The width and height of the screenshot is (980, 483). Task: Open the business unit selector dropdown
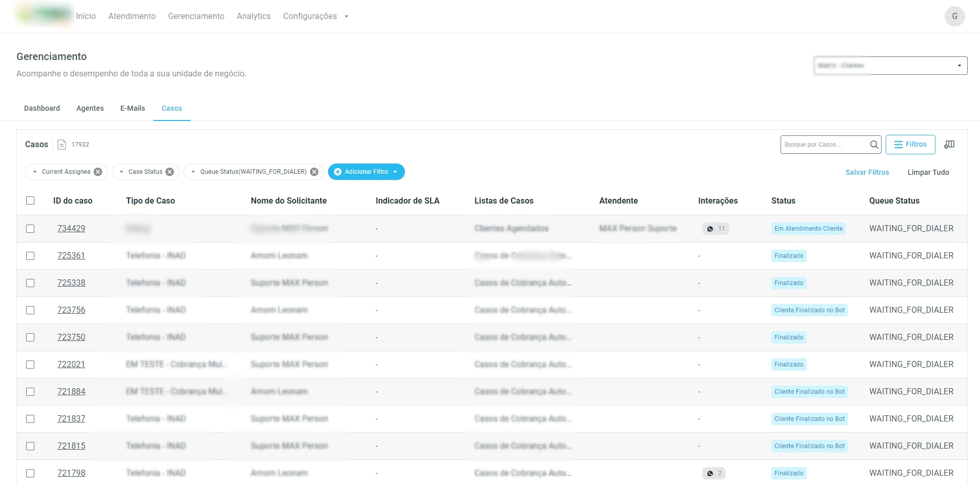coord(890,66)
